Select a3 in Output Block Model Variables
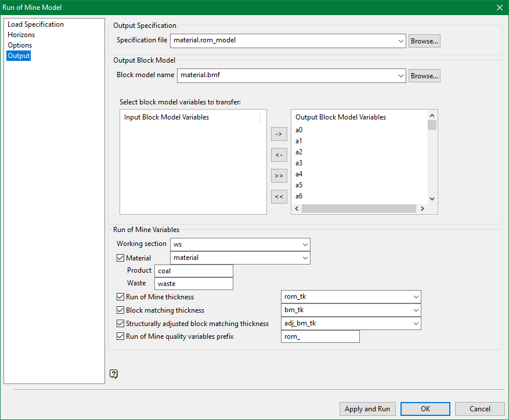Viewport: 509px width, 420px height. point(299,163)
